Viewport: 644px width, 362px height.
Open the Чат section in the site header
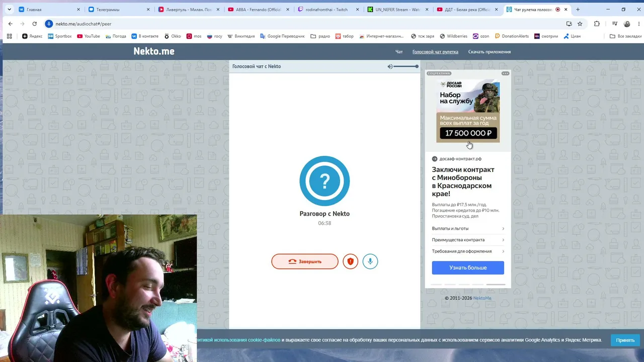(399, 52)
